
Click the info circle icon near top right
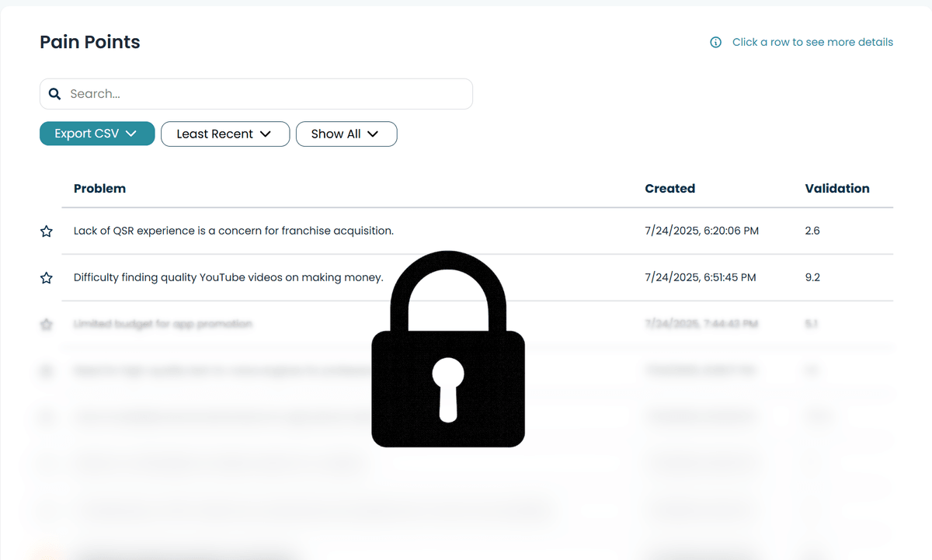pyautogui.click(x=715, y=42)
